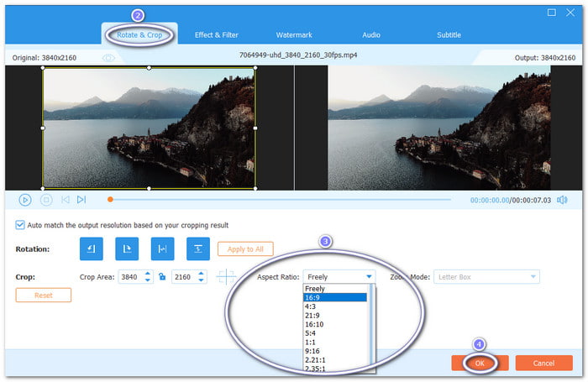The width and height of the screenshot is (588, 382).
Task: Increase crop width value
Action: pyautogui.click(x=148, y=274)
